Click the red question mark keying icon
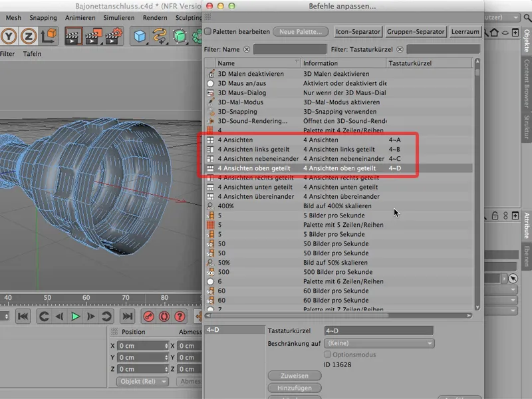Screen dimensions: 532x399 click(180, 317)
